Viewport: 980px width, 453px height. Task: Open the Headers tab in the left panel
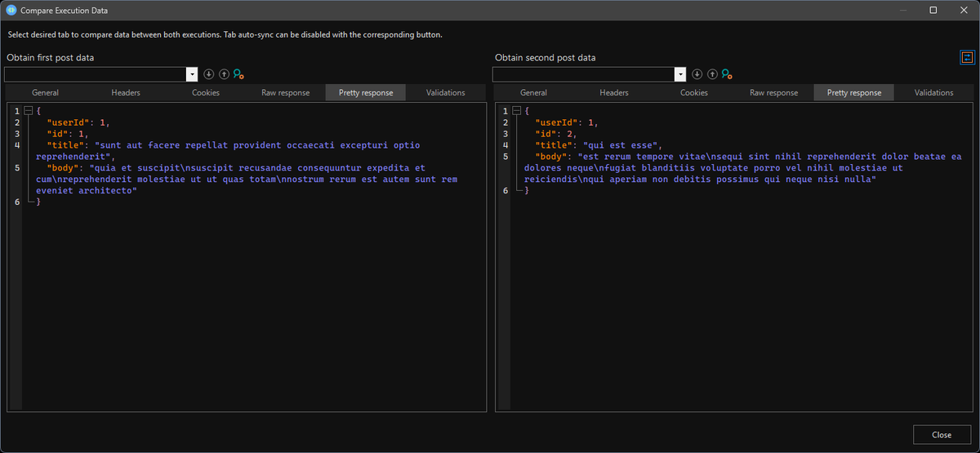pyautogui.click(x=126, y=92)
